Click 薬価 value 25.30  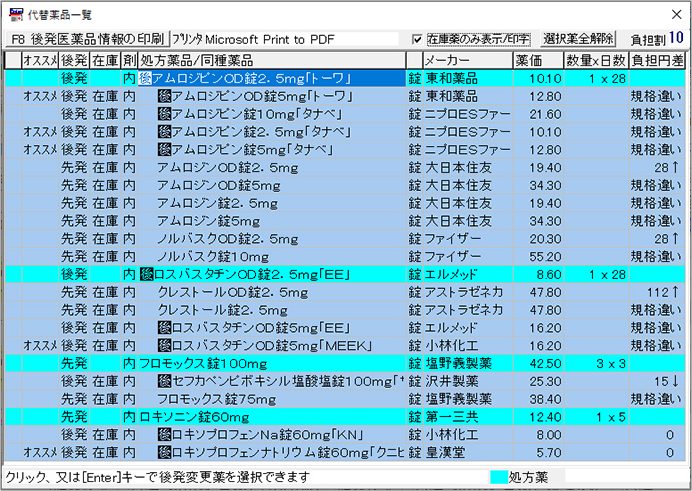point(545,382)
